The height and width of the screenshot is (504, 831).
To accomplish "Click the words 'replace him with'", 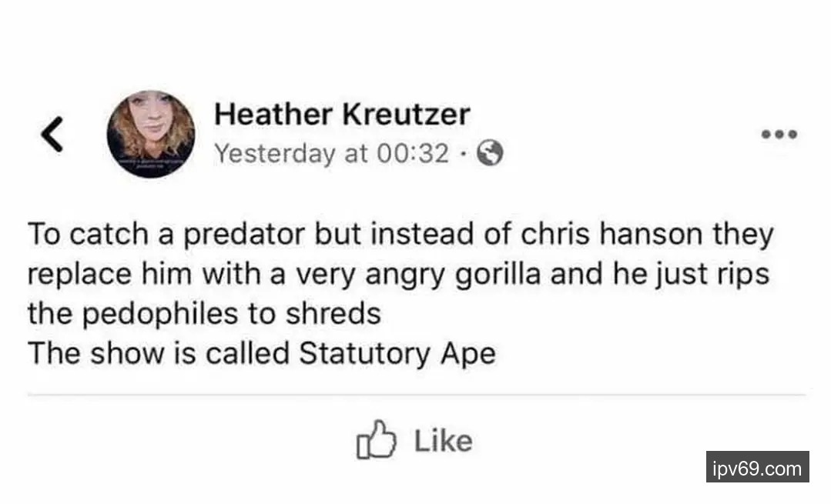I will [x=141, y=275].
